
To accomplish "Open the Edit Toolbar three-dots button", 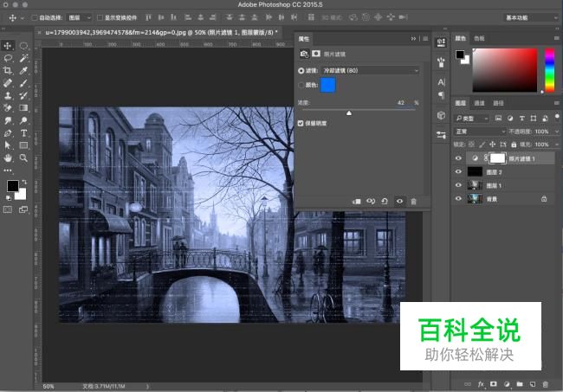I will tap(8, 170).
